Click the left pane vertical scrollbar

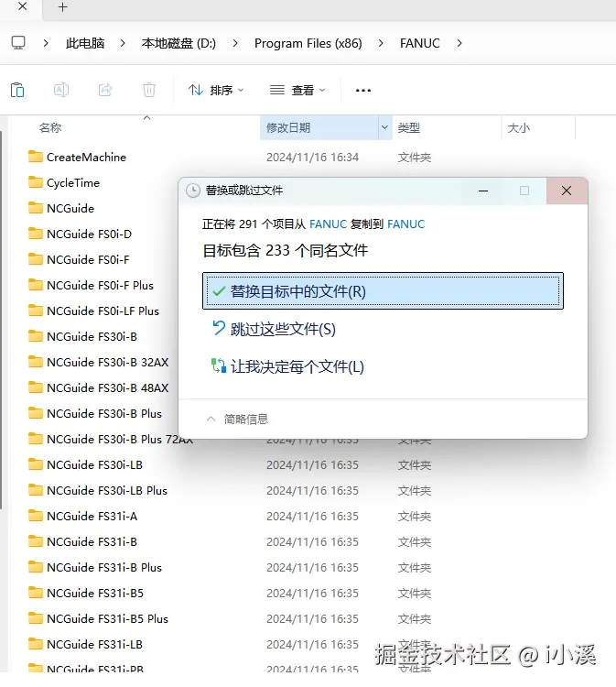pos(1,320)
